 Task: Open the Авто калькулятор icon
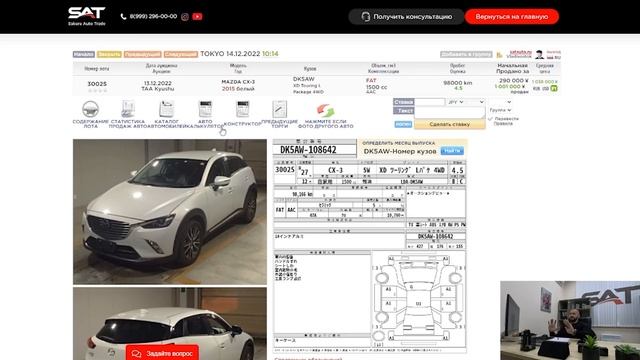tap(205, 109)
